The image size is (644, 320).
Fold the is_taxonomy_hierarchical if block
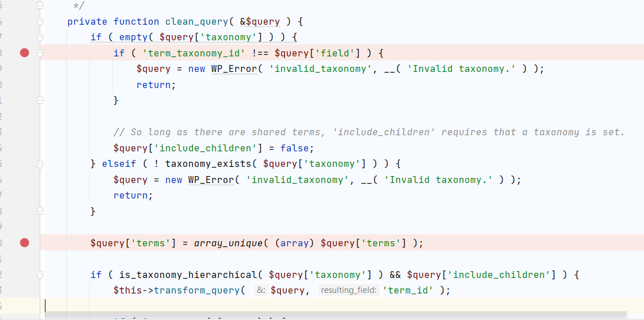pos(40,275)
